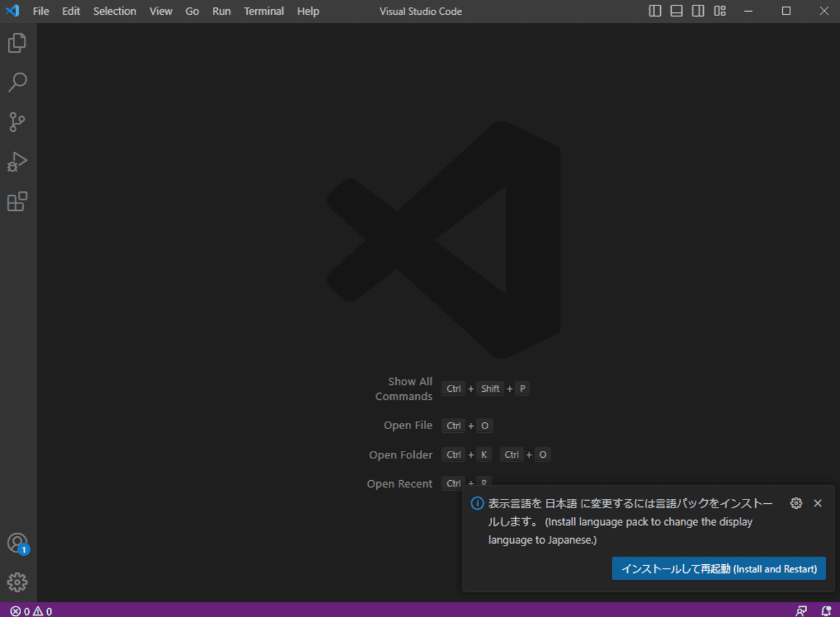Image resolution: width=840 pixels, height=617 pixels.
Task: Click the "Open Folder" label
Action: [x=400, y=455]
